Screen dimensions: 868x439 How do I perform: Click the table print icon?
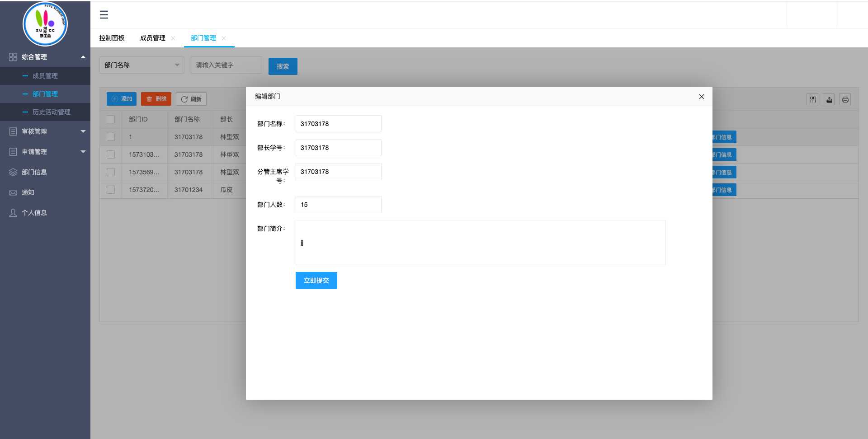(845, 99)
